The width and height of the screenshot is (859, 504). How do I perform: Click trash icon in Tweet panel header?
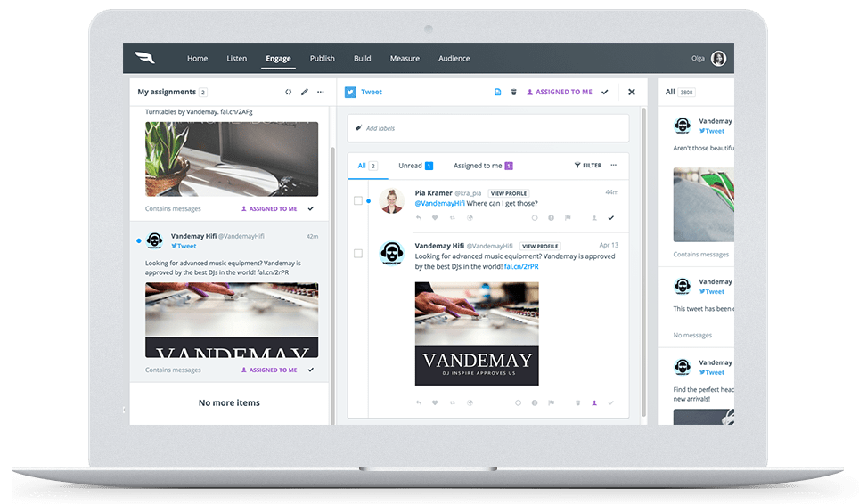514,92
